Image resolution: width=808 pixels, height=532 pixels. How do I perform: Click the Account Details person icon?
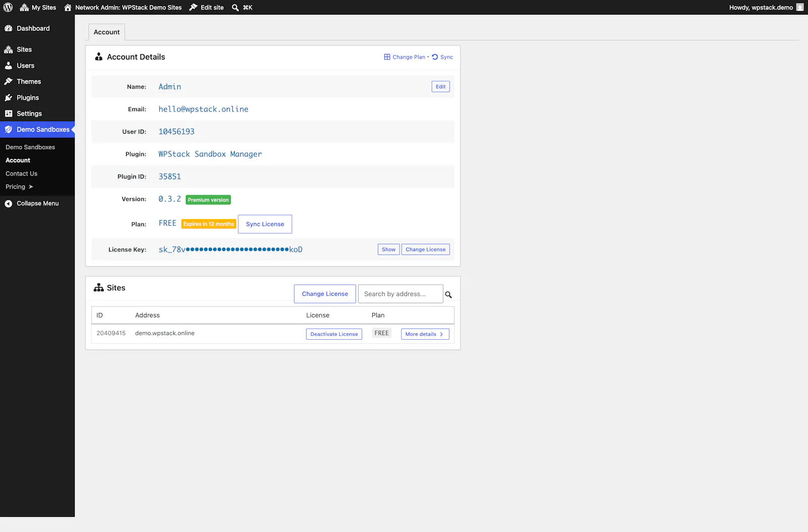[99, 57]
